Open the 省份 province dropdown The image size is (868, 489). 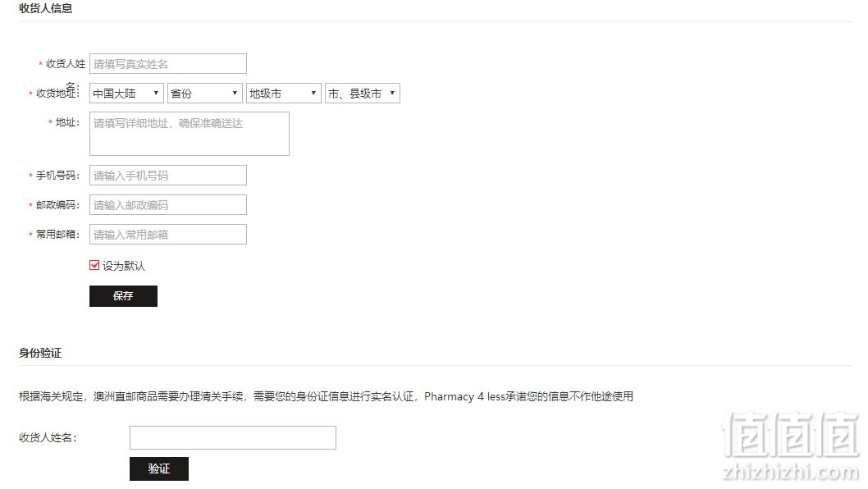click(x=205, y=93)
